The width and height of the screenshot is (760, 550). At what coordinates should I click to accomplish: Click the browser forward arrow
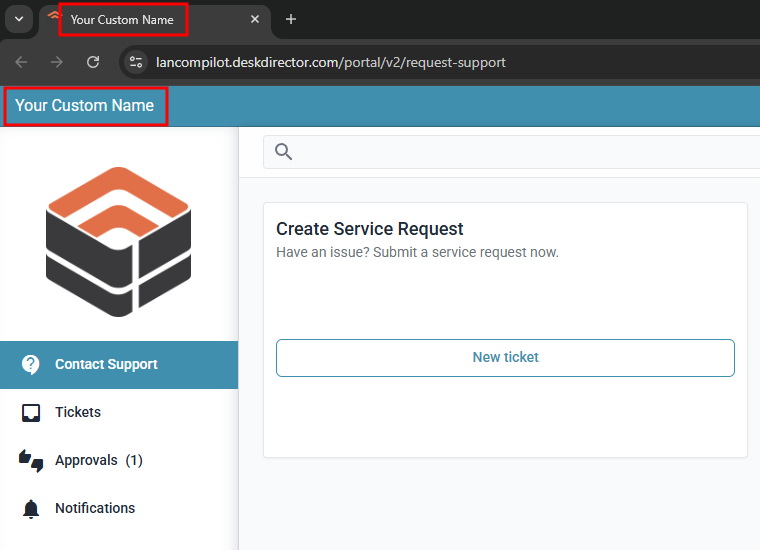tap(57, 62)
